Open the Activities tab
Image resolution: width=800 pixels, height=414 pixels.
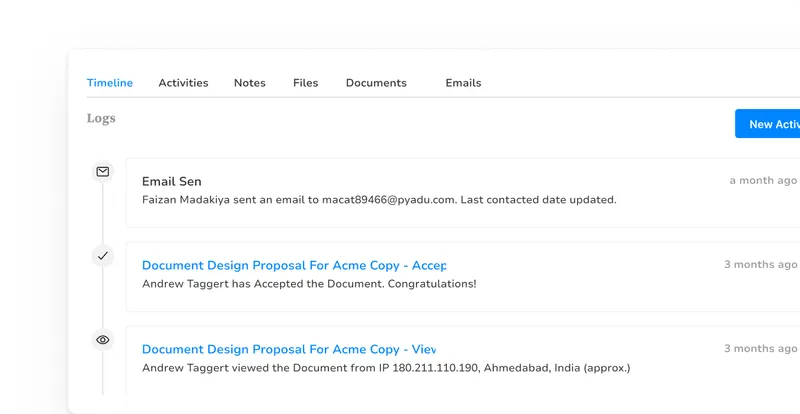[x=183, y=83]
